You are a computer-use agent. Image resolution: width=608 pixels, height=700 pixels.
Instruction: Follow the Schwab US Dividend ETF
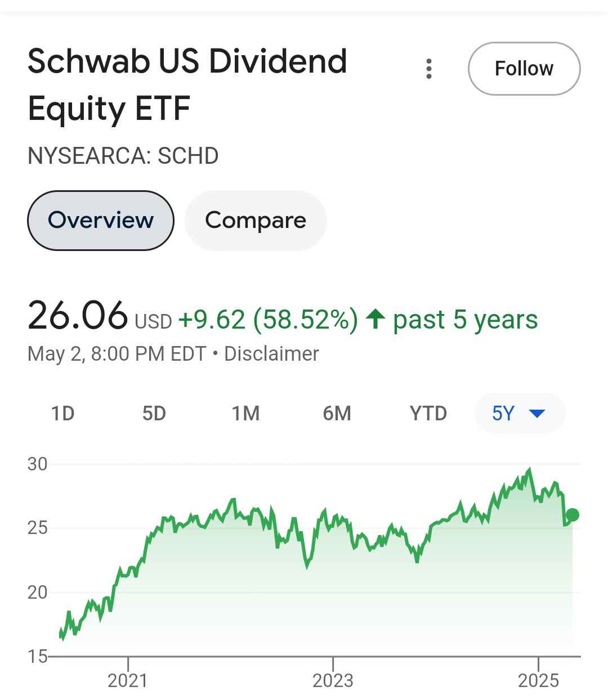point(524,69)
